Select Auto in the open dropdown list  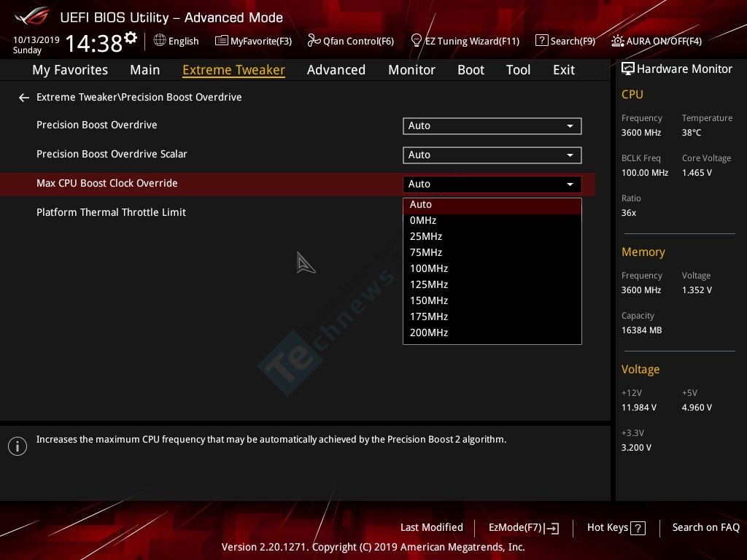[x=492, y=205]
